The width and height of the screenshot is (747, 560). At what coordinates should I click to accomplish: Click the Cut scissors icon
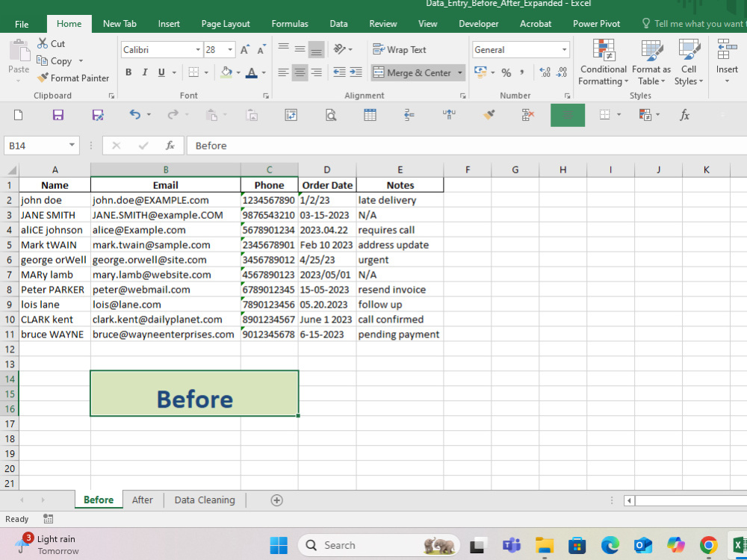(43, 43)
